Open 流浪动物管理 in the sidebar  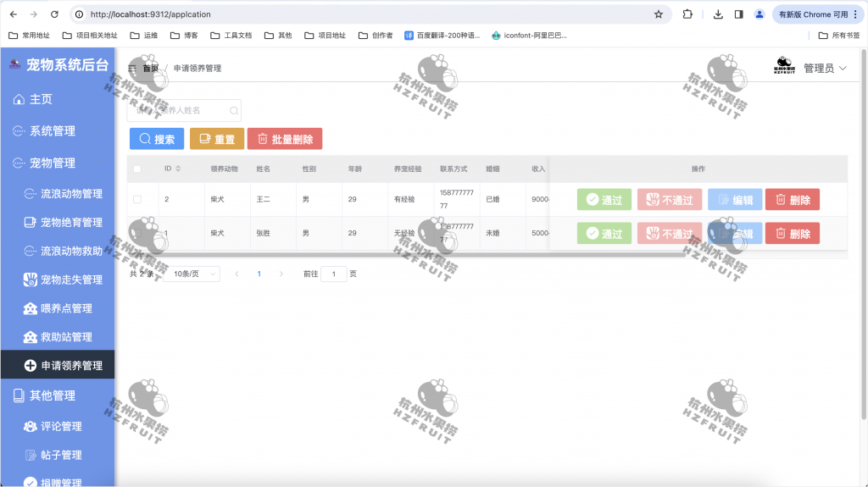(58, 194)
